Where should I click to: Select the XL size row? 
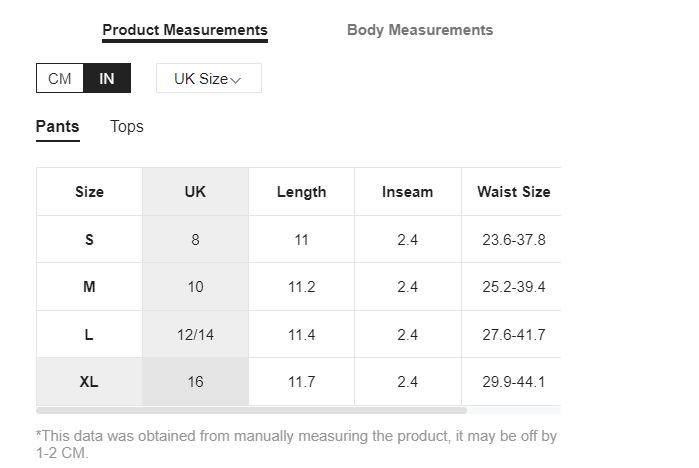[x=299, y=382]
